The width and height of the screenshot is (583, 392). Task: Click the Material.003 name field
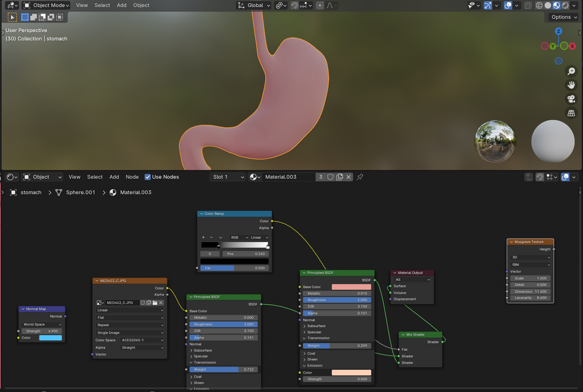pos(289,177)
